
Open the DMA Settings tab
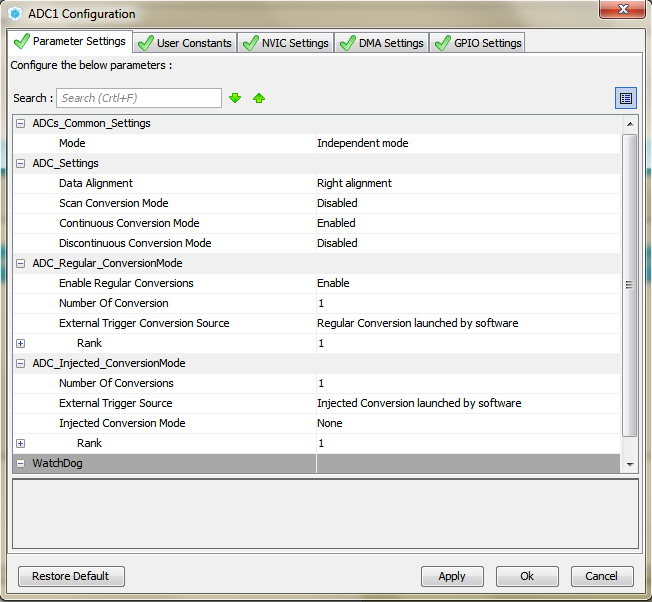pyautogui.click(x=382, y=43)
